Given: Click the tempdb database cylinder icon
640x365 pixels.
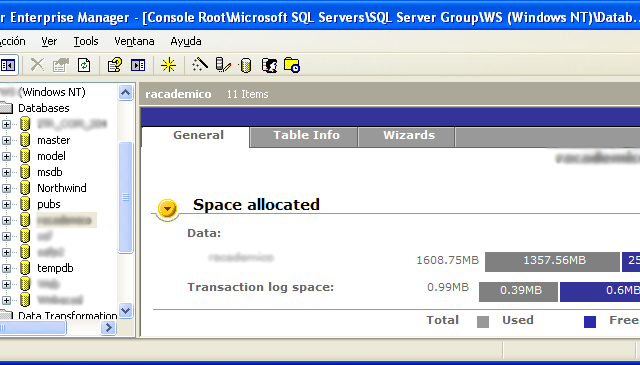Looking at the screenshot, I should pos(25,268).
